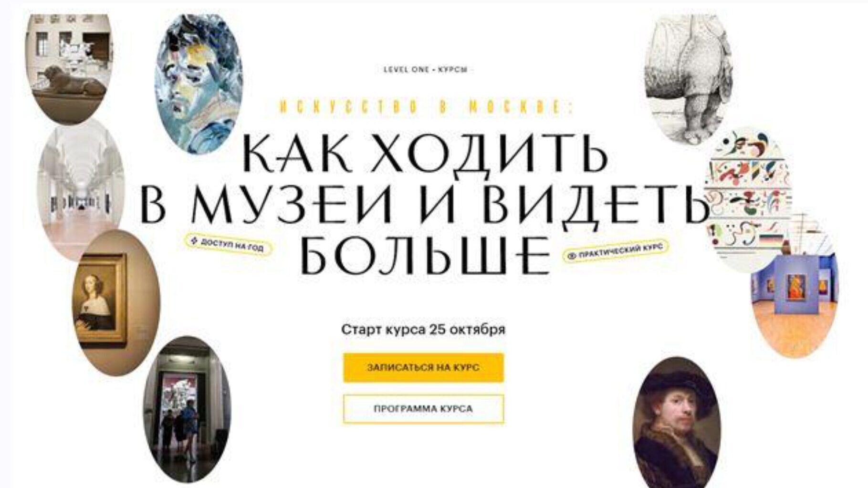The width and height of the screenshot is (868, 488).
Task: Open the blue-walled gallery room thumbnail
Action: point(794,285)
